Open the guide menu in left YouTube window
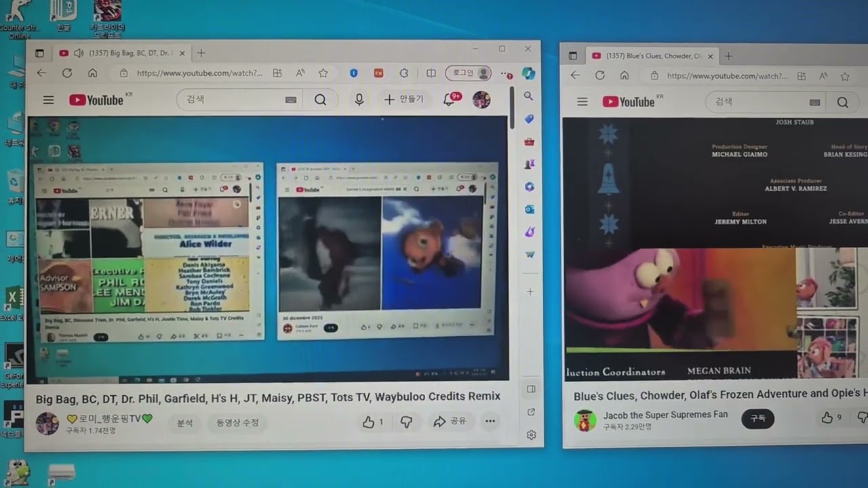Viewport: 868px width, 488px height. point(48,100)
